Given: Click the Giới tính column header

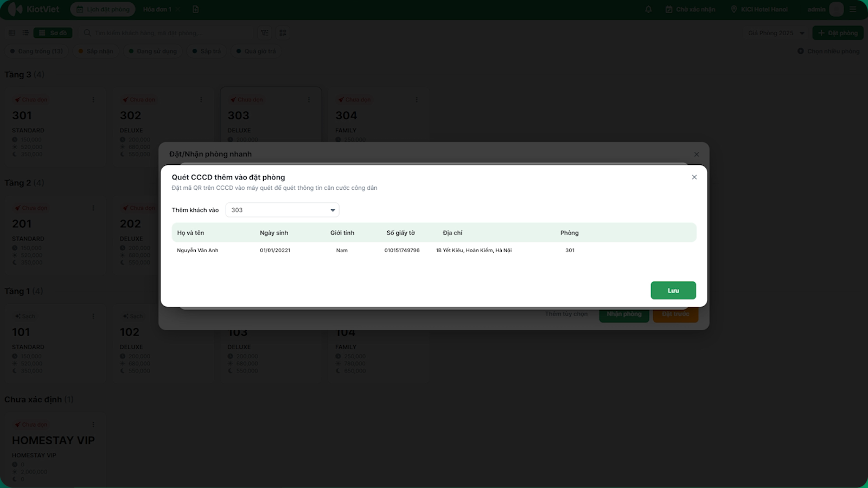Looking at the screenshot, I should pyautogui.click(x=342, y=233).
